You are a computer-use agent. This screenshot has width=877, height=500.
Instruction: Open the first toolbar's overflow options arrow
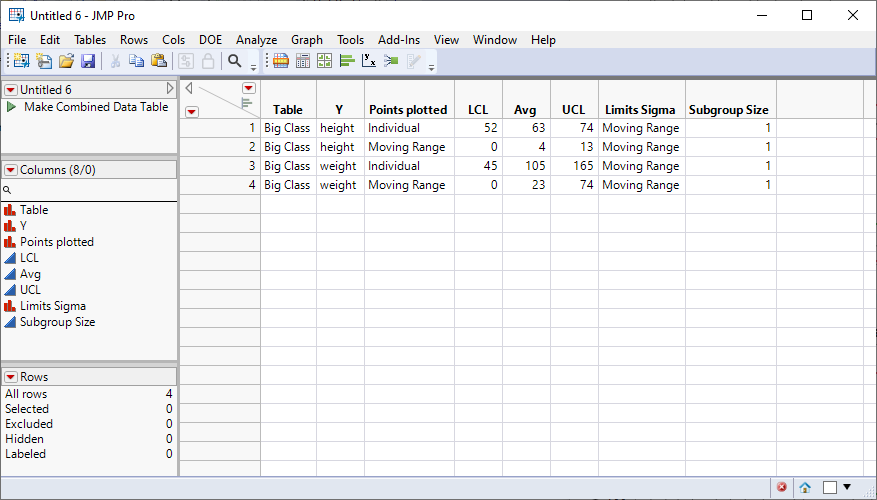[x=253, y=68]
